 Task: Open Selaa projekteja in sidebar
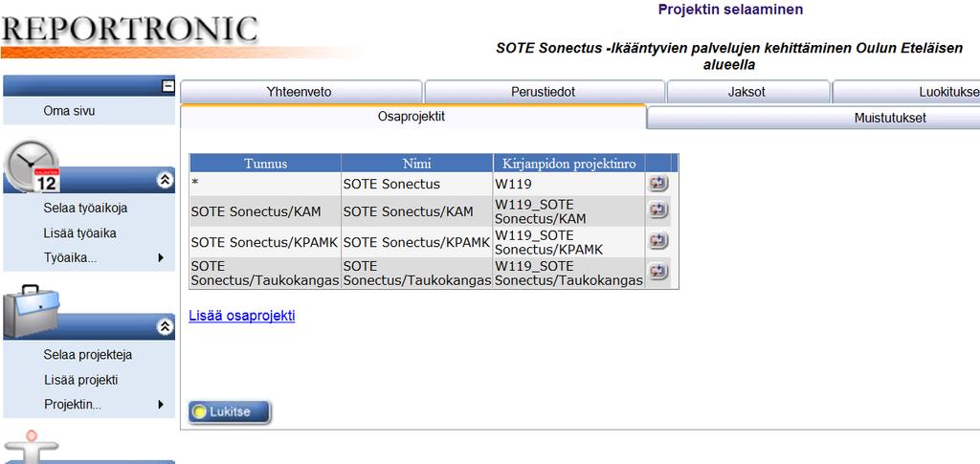click(x=87, y=355)
